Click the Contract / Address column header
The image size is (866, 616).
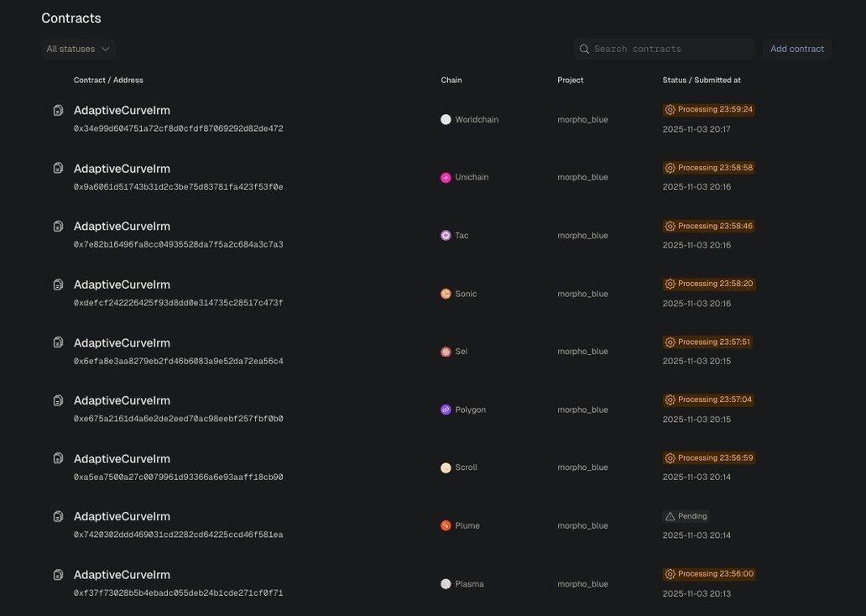click(108, 81)
